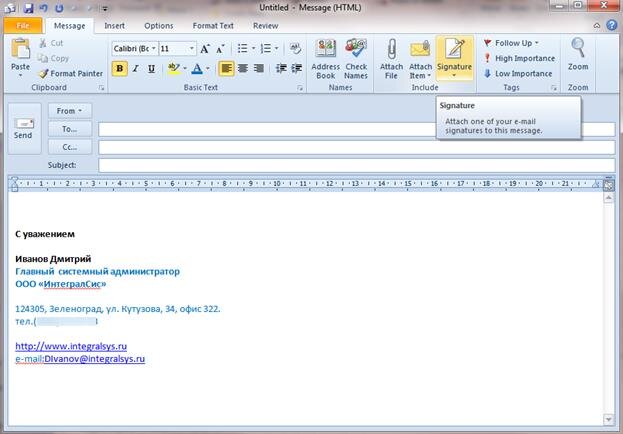The image size is (623, 434).
Task: Switch to the Review tab
Action: coord(265,26)
